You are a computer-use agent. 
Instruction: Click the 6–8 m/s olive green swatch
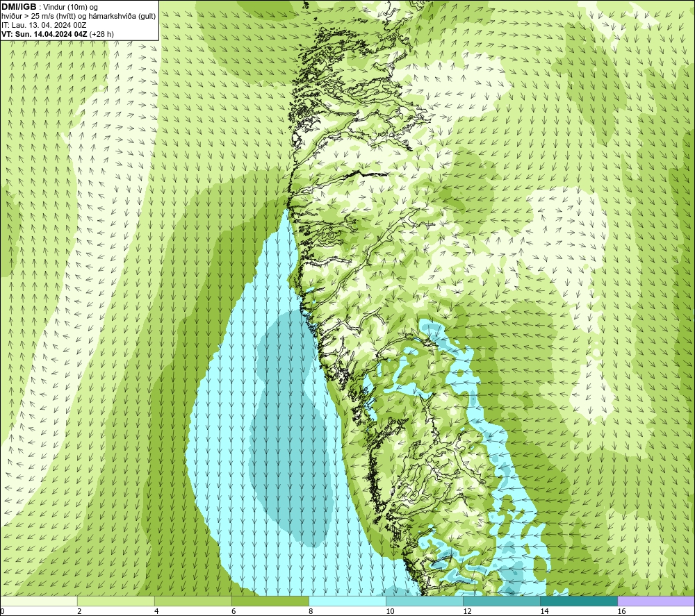270,601
